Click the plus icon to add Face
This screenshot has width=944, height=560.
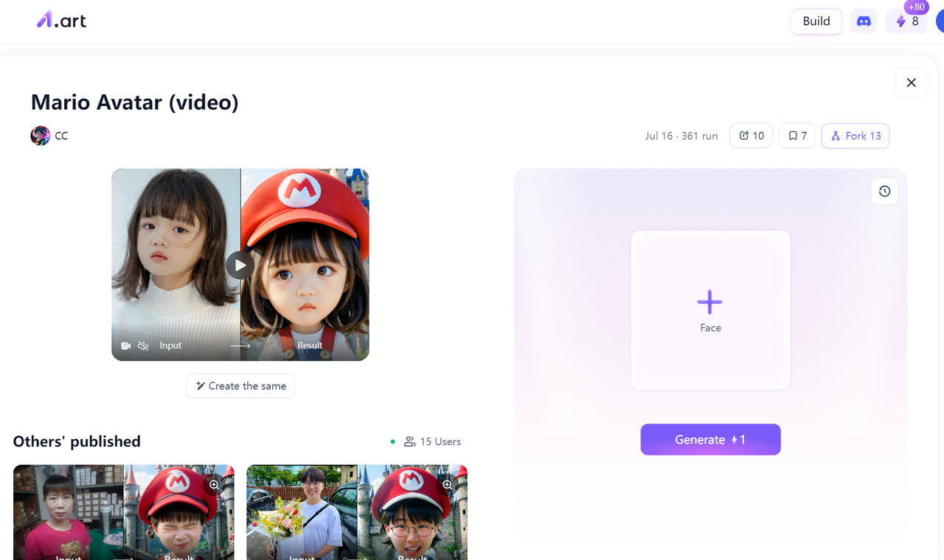[x=709, y=301]
